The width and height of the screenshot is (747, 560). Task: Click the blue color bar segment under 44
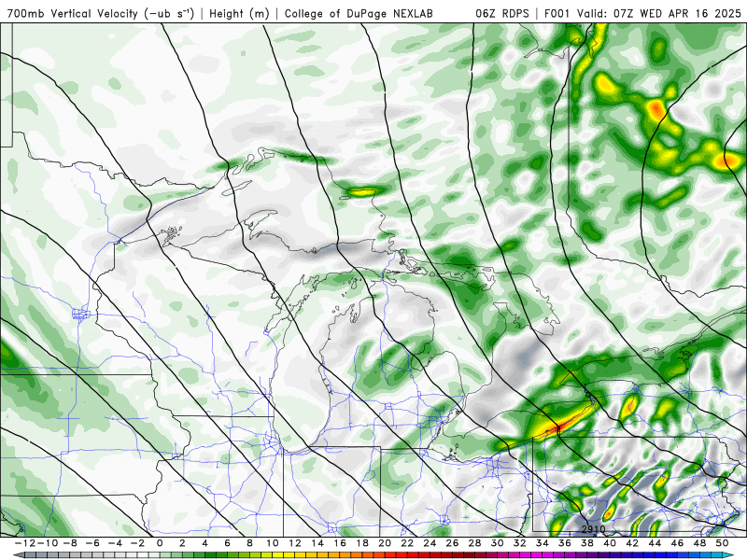tap(658, 555)
